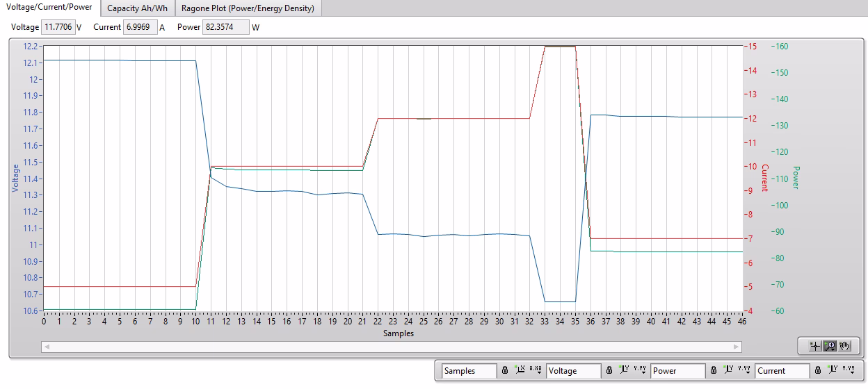Switch to Voltage/Current/Power tab
This screenshot has width=868, height=389.
coord(49,8)
